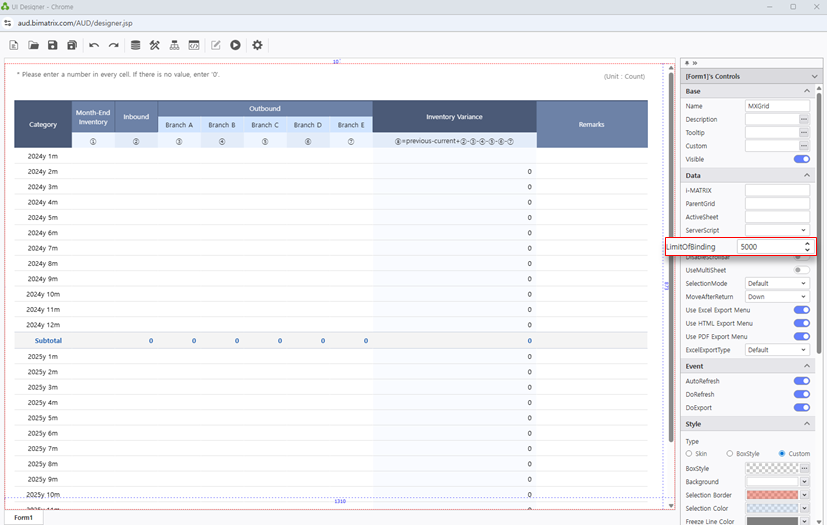Open the database icon in toolbar
Screen dimensions: 827x525
pyautogui.click(x=136, y=45)
